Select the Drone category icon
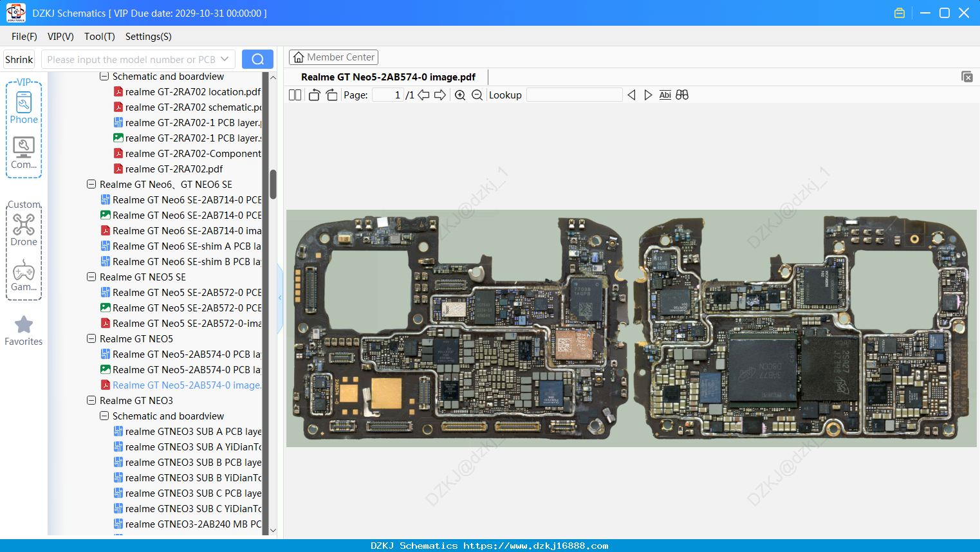 (24, 230)
